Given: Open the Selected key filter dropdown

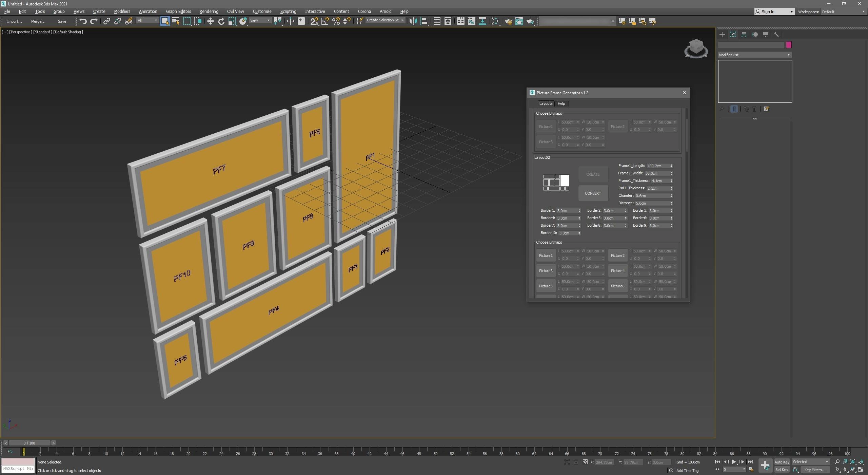Looking at the screenshot, I should (x=810, y=462).
